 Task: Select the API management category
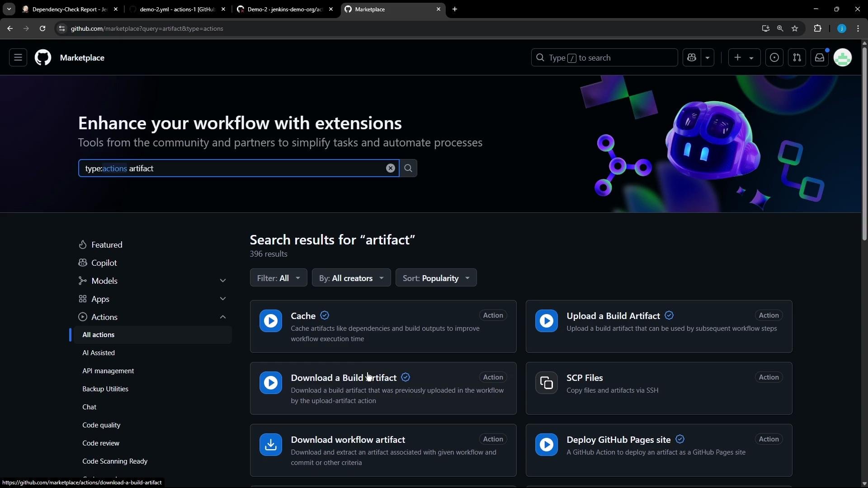[x=108, y=371]
